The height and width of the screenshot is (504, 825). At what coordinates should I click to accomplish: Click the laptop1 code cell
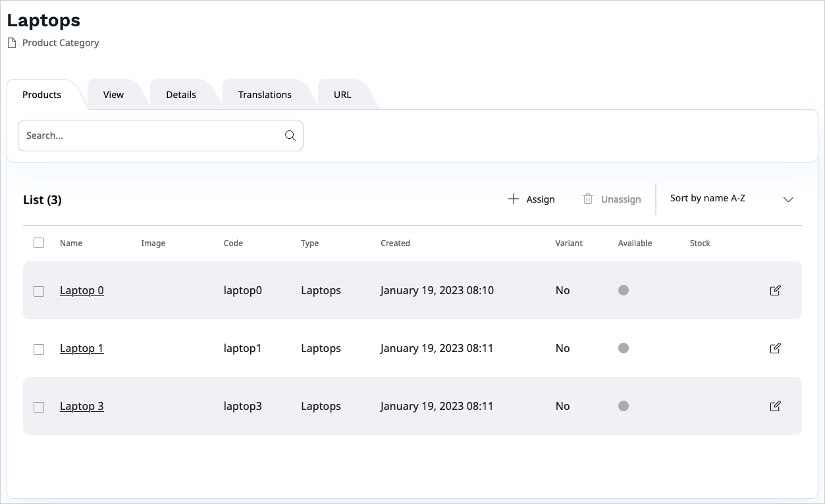(242, 348)
